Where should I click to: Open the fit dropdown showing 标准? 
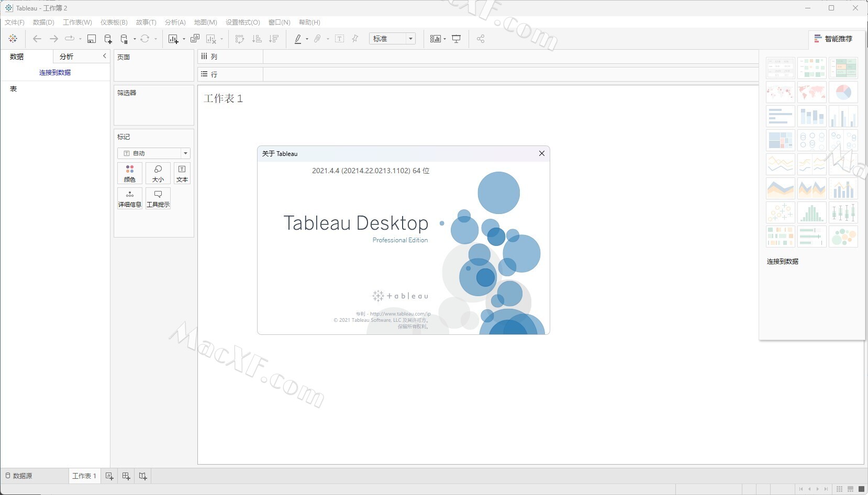(392, 39)
